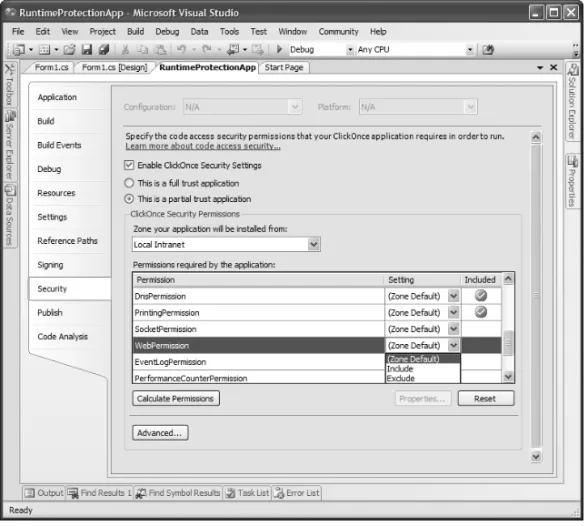Click the permissions list scrollbar thumb
This screenshot has width=588, height=526.
(x=508, y=342)
